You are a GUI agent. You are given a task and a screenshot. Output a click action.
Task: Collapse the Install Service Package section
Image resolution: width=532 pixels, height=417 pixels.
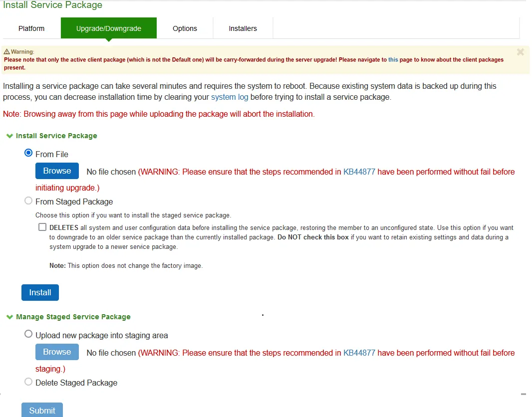click(9, 136)
